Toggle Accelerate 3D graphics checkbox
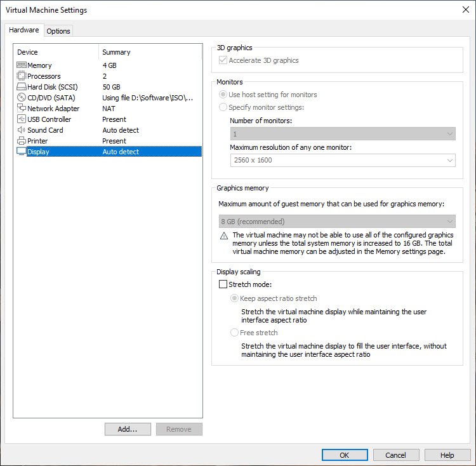 223,60
